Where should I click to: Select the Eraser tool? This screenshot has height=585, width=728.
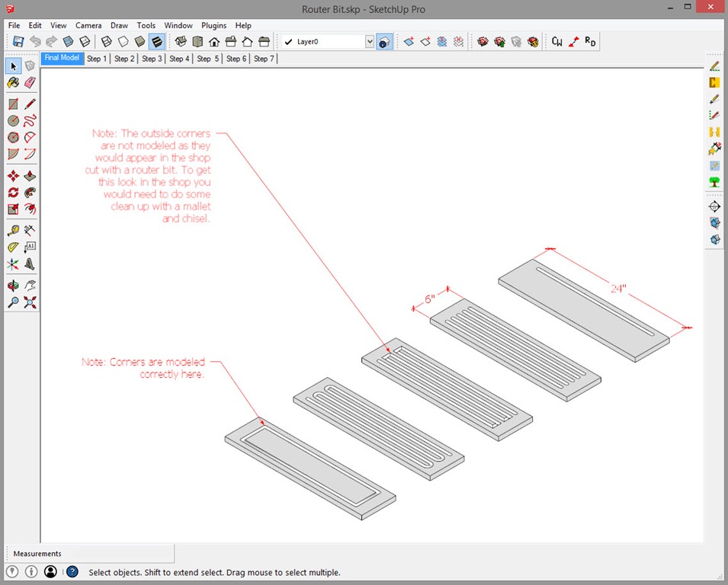click(x=30, y=83)
